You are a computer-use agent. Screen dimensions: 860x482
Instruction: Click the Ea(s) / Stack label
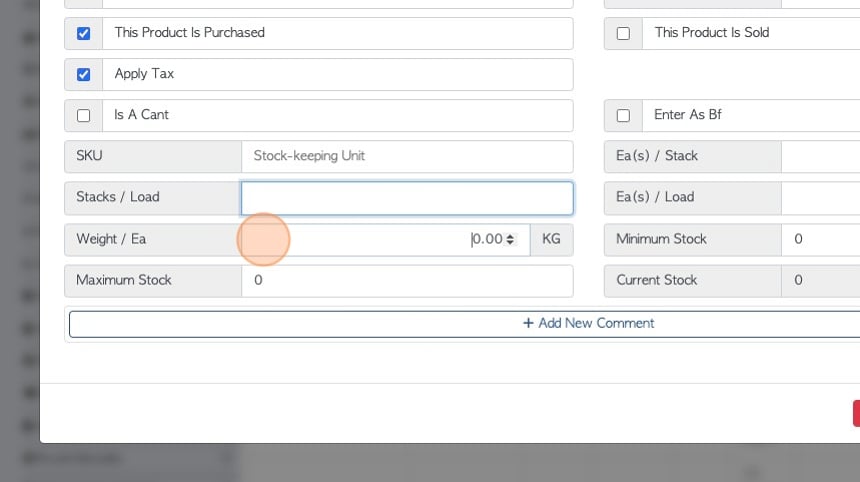693,156
